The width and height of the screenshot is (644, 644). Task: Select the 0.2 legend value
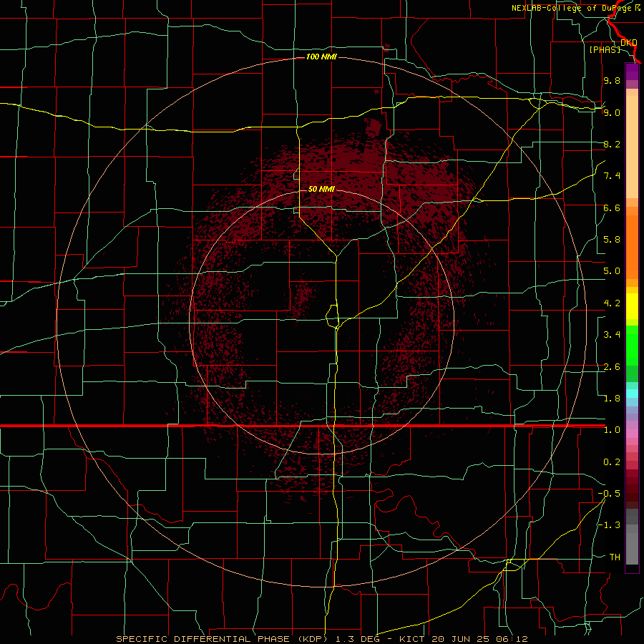(612, 462)
